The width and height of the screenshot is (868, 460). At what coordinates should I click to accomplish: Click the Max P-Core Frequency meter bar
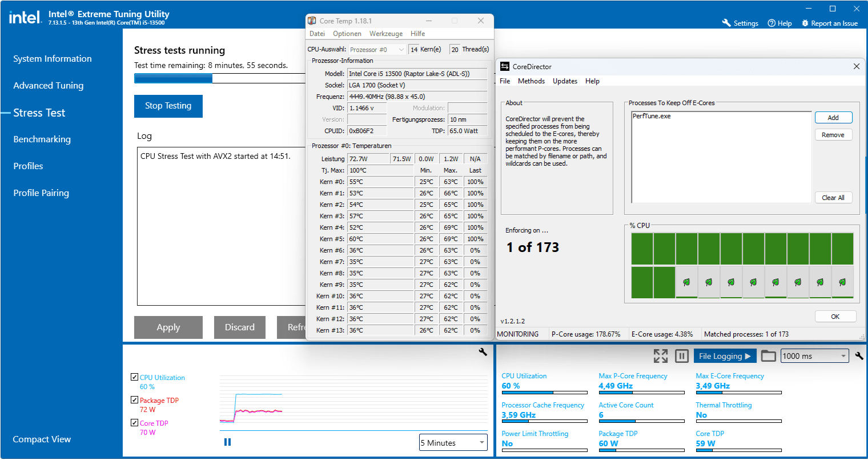click(642, 393)
